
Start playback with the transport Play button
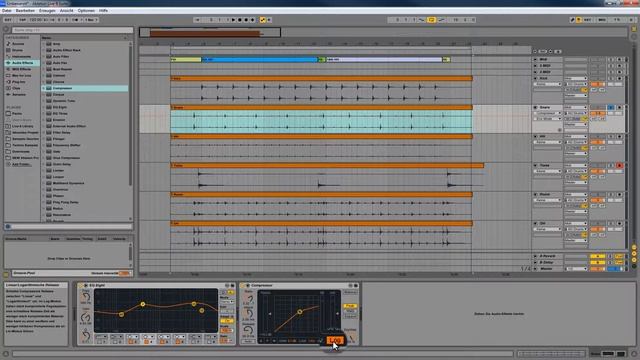tap(233, 20)
